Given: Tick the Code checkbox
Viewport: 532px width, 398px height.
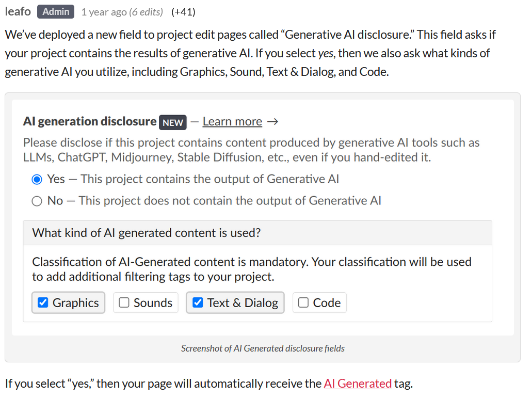Looking at the screenshot, I should click(x=304, y=303).
